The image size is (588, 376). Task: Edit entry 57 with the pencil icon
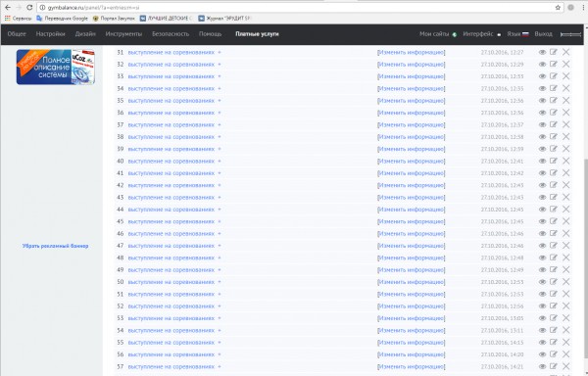[x=554, y=366]
